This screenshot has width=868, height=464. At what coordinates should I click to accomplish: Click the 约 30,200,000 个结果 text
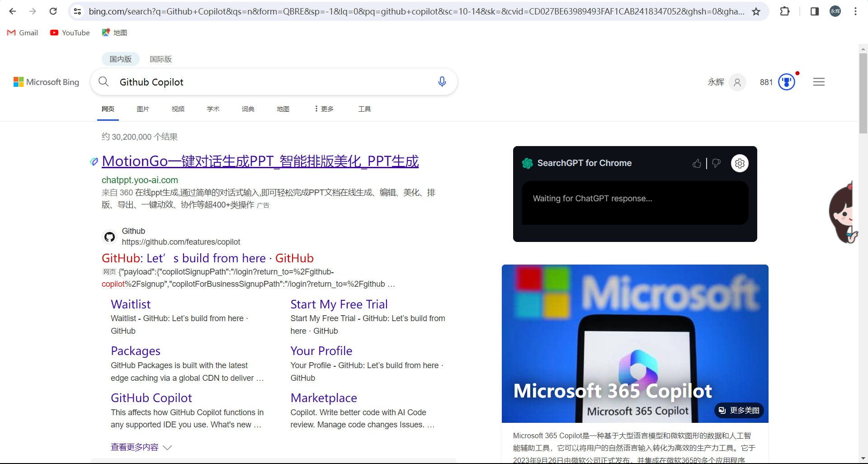[x=140, y=137]
